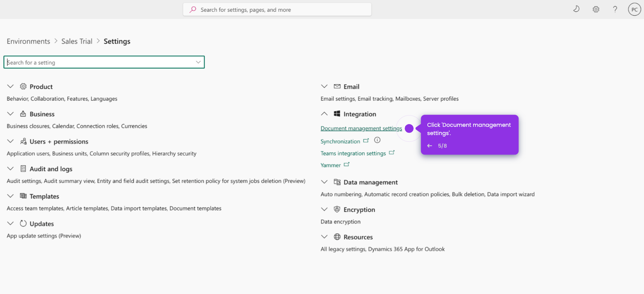Focus the global search box
This screenshot has height=294, width=644.
coord(277,10)
